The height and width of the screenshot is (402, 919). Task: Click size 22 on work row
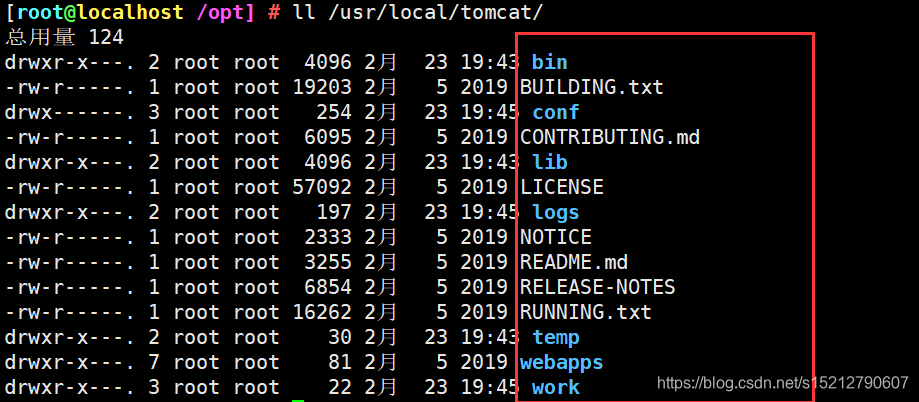(340, 387)
